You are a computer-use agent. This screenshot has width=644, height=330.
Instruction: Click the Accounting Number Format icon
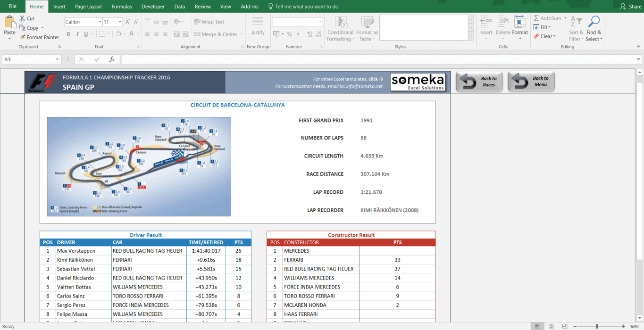pos(276,34)
